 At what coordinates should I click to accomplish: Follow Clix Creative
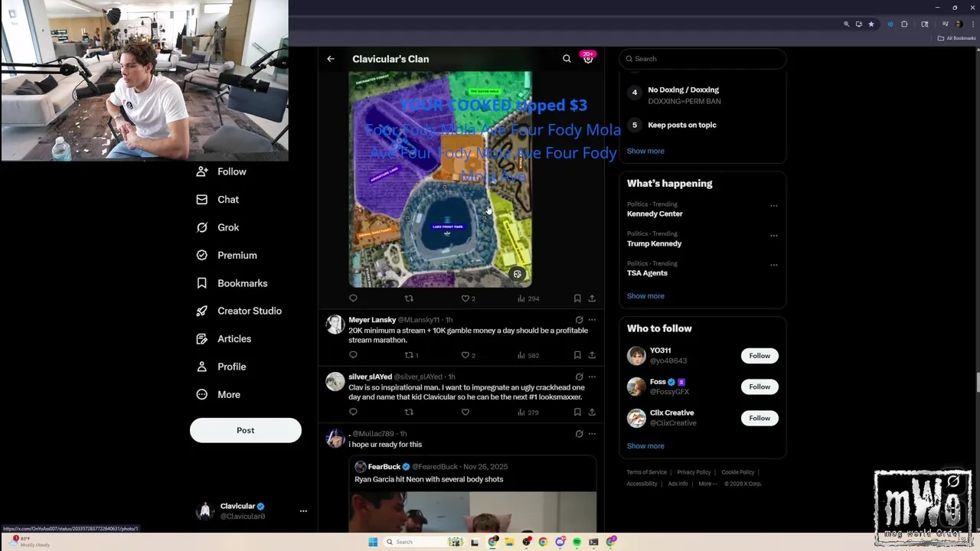coord(759,419)
